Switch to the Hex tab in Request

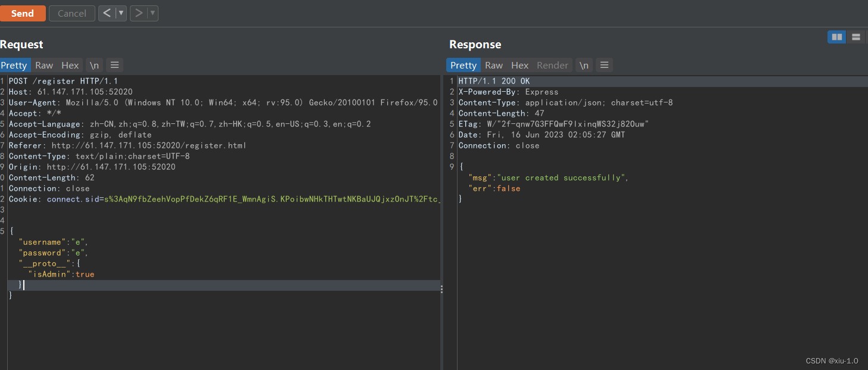(x=70, y=65)
